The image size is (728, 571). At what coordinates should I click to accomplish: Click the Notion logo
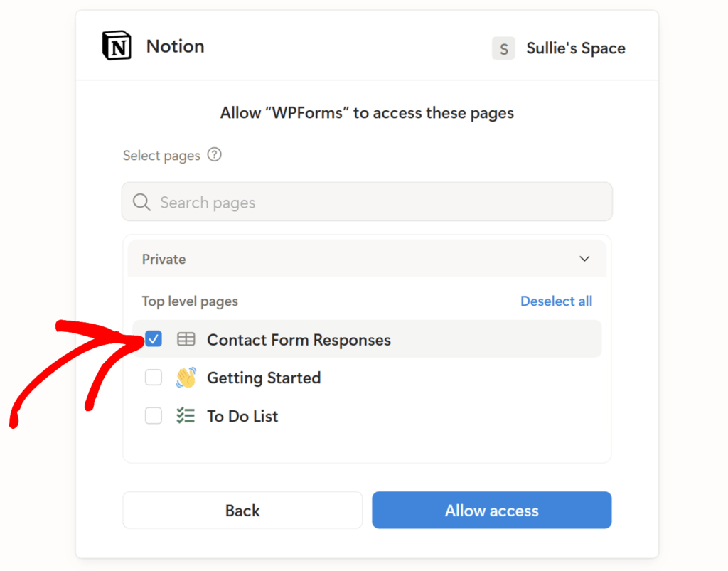[116, 45]
